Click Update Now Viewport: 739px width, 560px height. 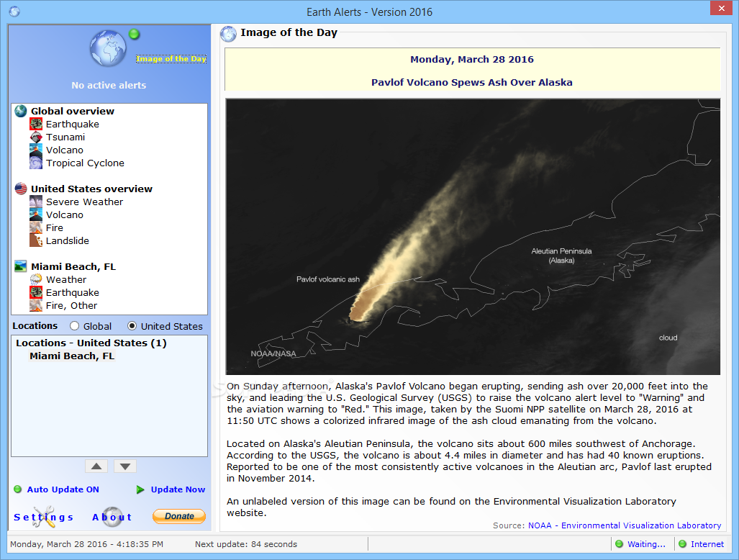(x=178, y=489)
